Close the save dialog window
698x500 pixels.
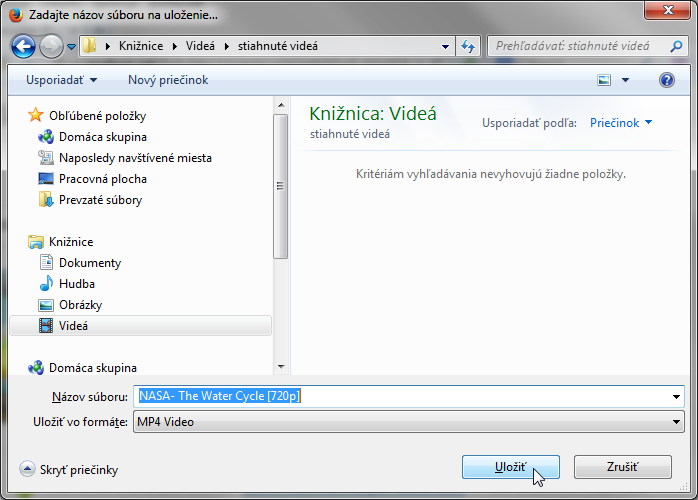click(x=667, y=10)
